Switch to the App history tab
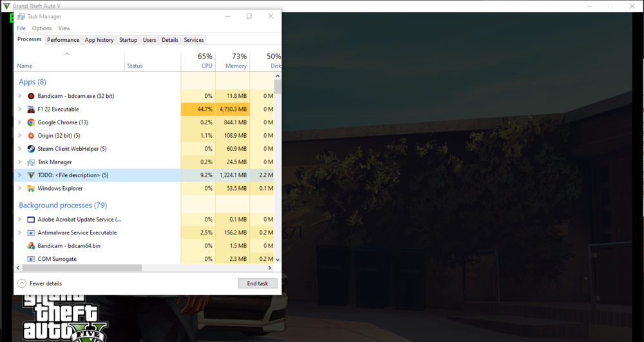The width and height of the screenshot is (644, 342). tap(99, 40)
